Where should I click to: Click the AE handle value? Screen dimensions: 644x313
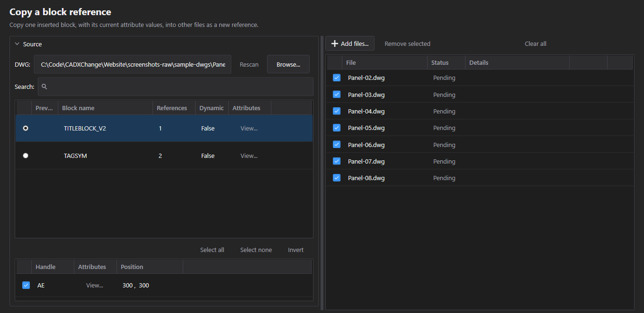41,285
